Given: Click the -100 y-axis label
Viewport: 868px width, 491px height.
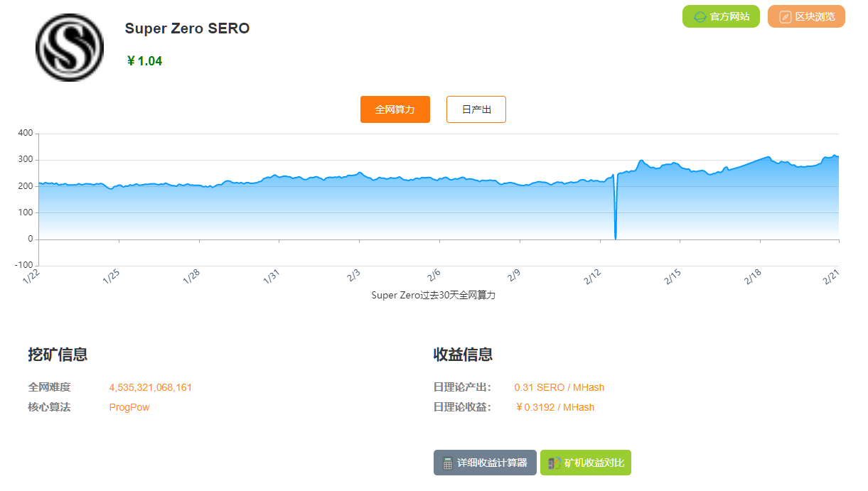Looking at the screenshot, I should (23, 266).
